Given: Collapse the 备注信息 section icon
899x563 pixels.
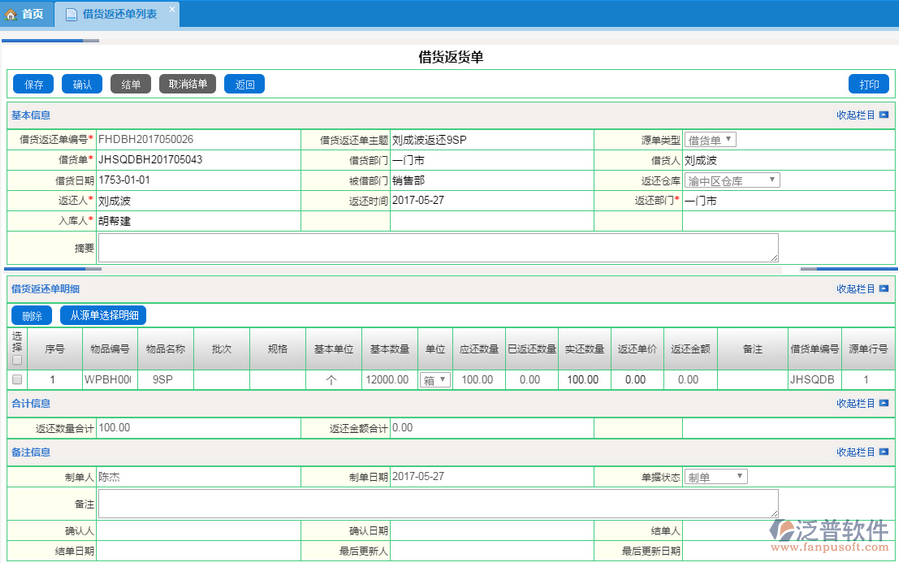Looking at the screenshot, I should (884, 452).
